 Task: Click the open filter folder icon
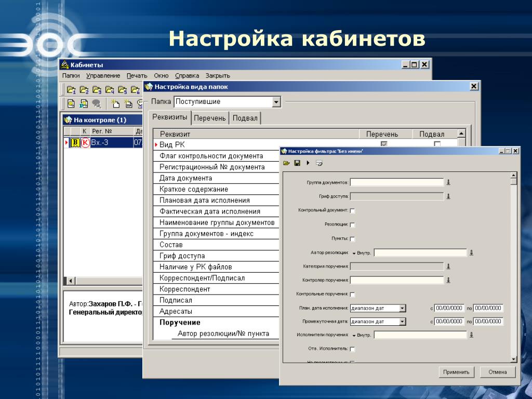[x=286, y=163]
